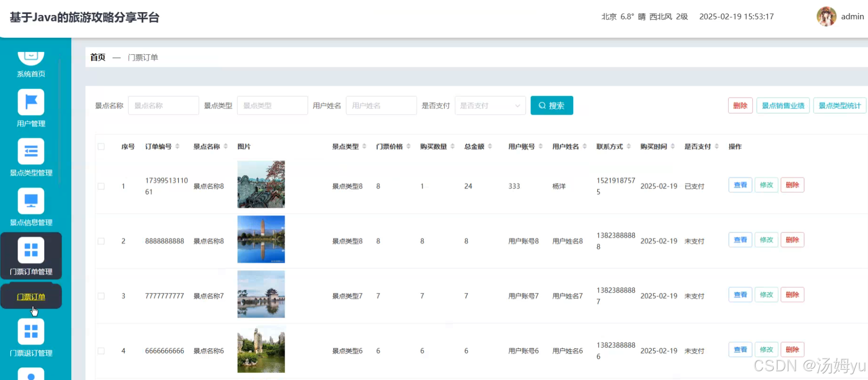
Task: Check the row for order 7777777777
Action: 101,296
